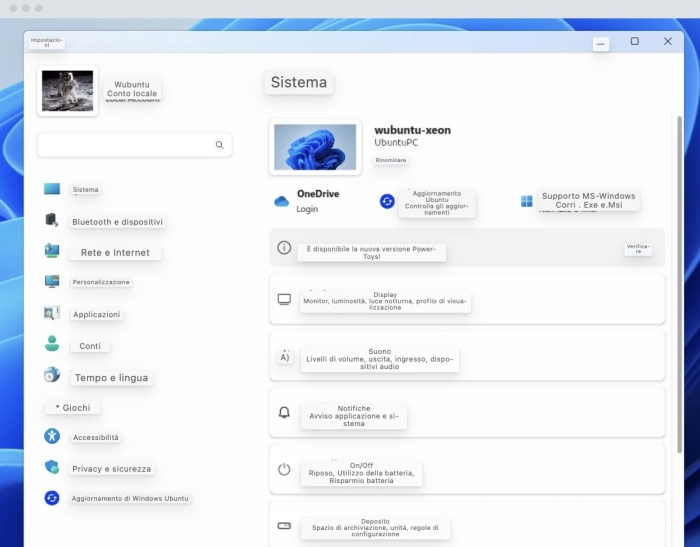The width and height of the screenshot is (700, 547).
Task: Click the OneDrive cloud icon
Action: coord(282,202)
